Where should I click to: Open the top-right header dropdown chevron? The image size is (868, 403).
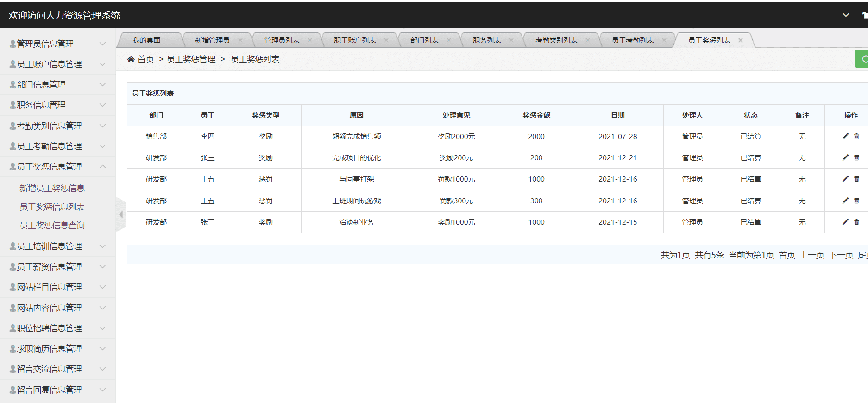point(846,15)
